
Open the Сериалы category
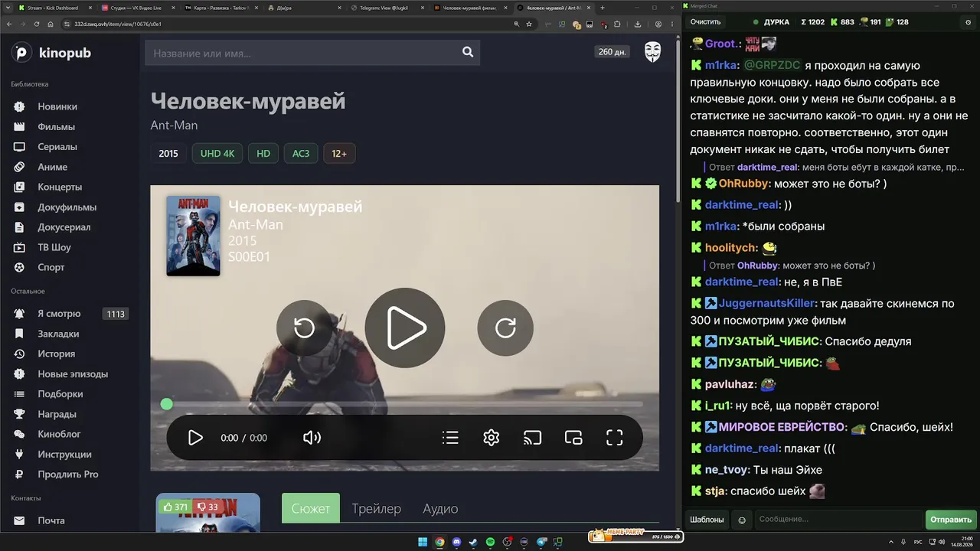tap(57, 147)
